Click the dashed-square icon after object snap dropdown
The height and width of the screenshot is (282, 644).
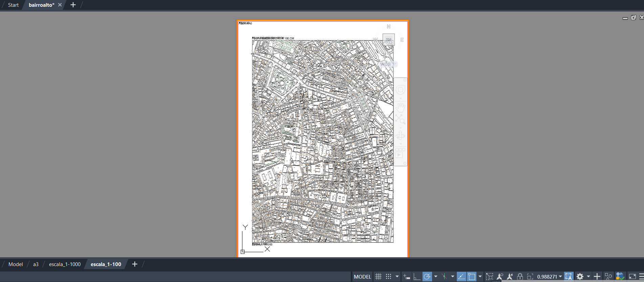point(490,277)
